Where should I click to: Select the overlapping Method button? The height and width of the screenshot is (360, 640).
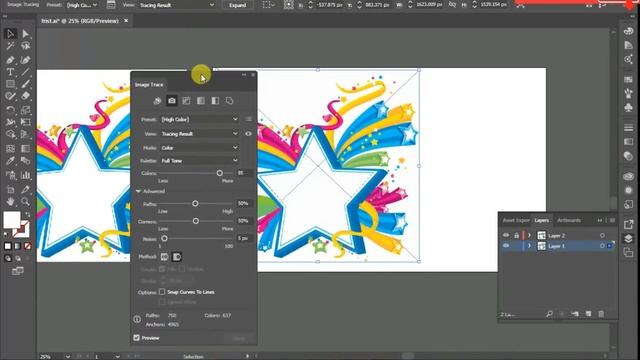177,257
